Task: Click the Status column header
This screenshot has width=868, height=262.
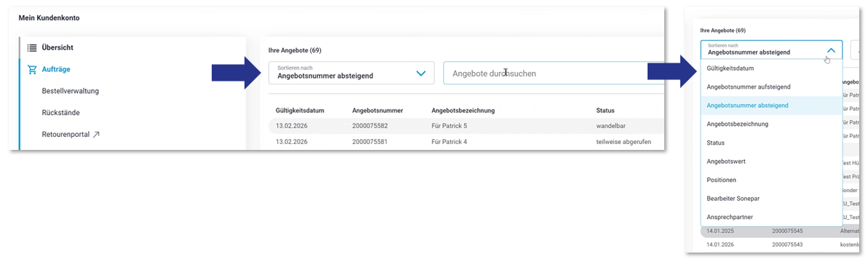Action: tap(605, 111)
